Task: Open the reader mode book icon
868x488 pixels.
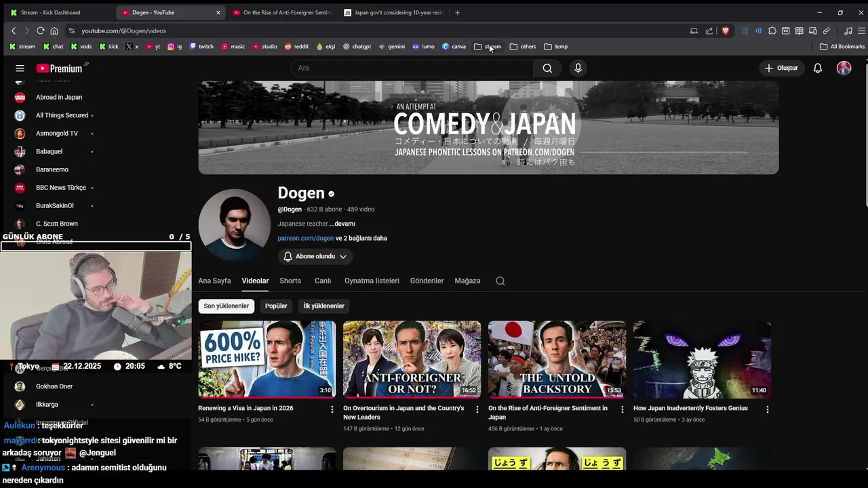Action: pyautogui.click(x=799, y=30)
